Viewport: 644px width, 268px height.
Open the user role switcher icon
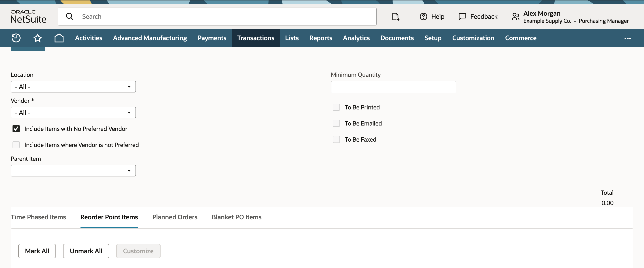point(515,17)
